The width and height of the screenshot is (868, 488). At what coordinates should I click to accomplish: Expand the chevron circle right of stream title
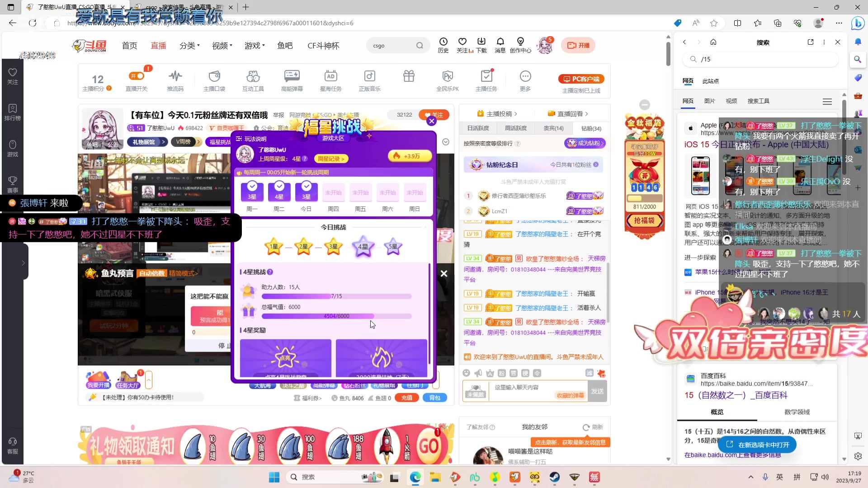tap(446, 142)
